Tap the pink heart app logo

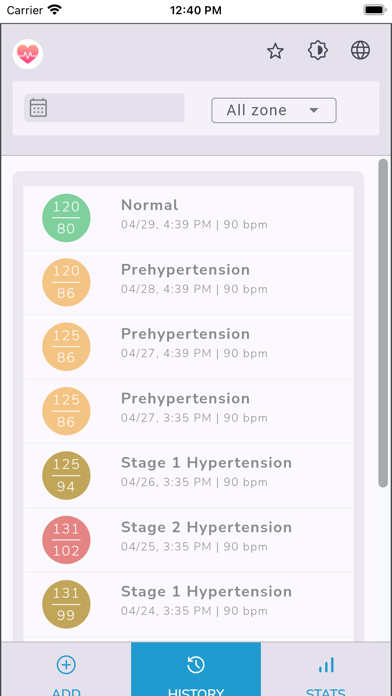click(28, 54)
